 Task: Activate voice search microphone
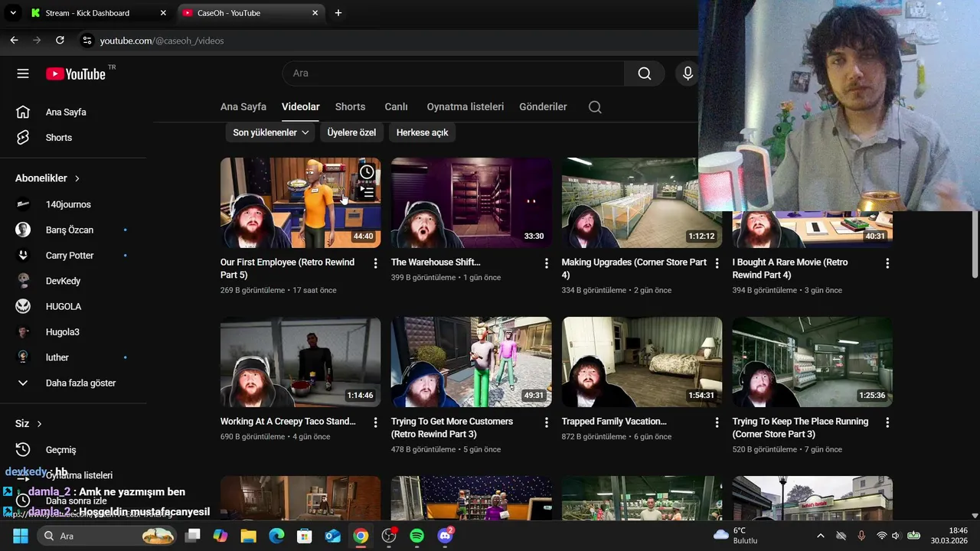(x=688, y=73)
